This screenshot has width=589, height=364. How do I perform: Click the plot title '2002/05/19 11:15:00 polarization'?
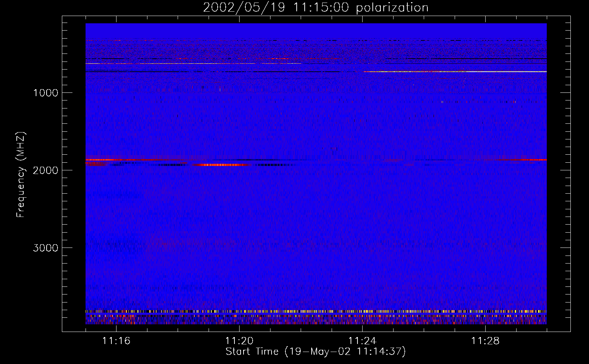(x=316, y=7)
